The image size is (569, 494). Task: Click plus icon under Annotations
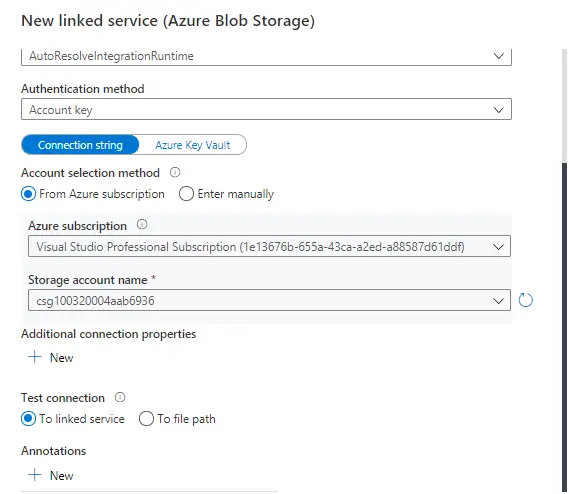pos(34,475)
